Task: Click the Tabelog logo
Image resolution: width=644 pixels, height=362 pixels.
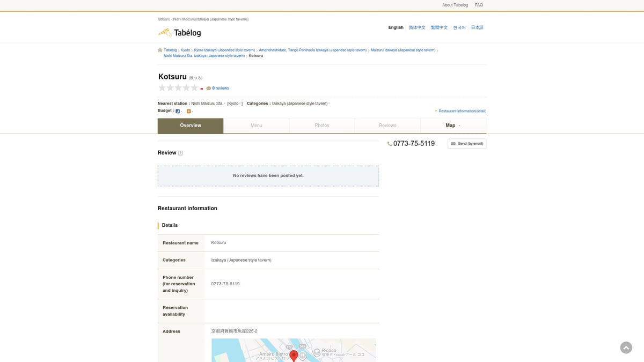Action: click(x=180, y=33)
